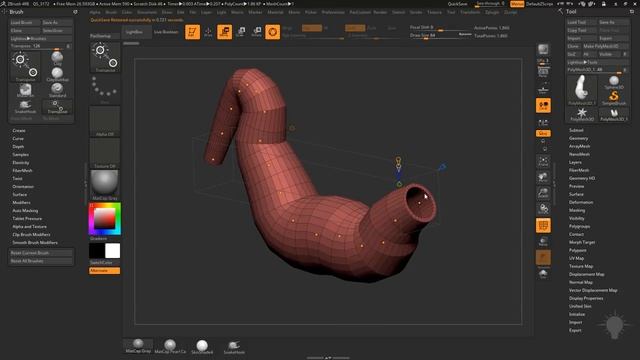Expand the UV Map subpalette
The width and height of the screenshot is (640, 360).
click(576, 258)
